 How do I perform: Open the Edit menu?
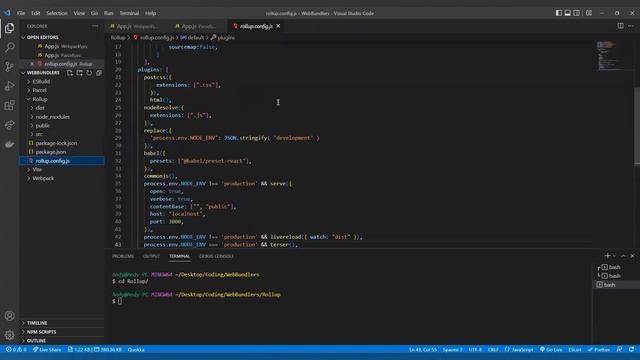click(36, 13)
